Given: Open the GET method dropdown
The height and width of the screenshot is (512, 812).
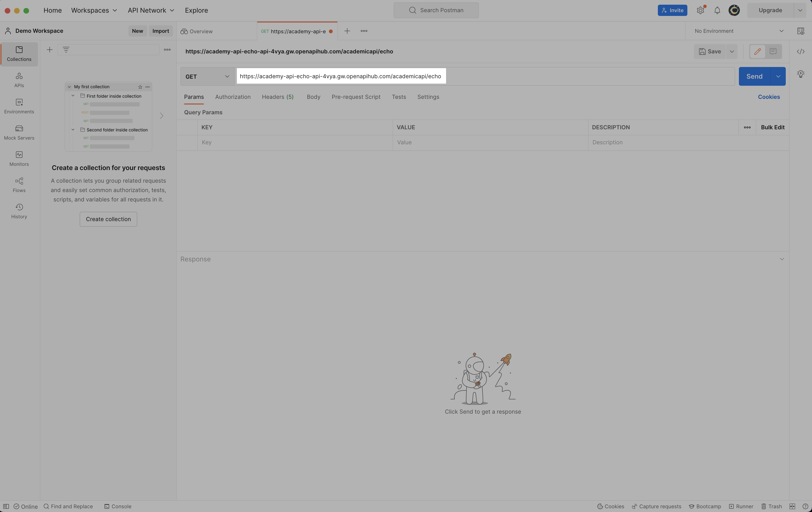Looking at the screenshot, I should pos(207,77).
